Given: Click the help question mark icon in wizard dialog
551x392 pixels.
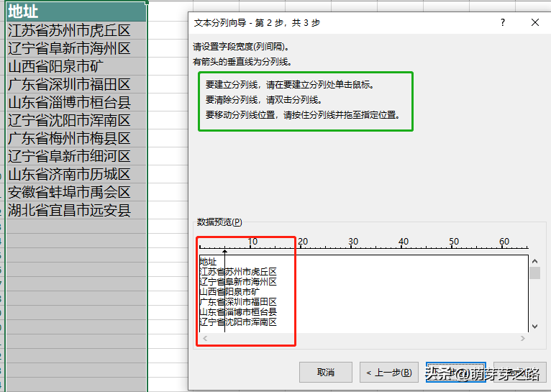Looking at the screenshot, I should click(503, 22).
